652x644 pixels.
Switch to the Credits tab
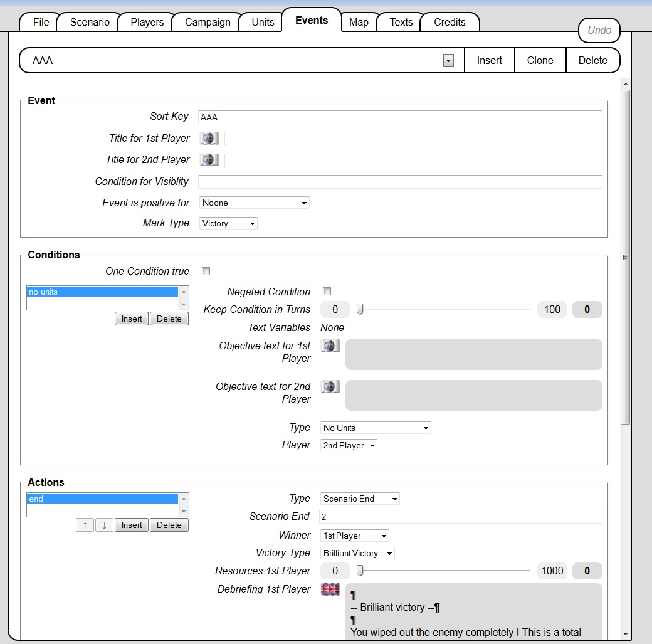point(450,22)
